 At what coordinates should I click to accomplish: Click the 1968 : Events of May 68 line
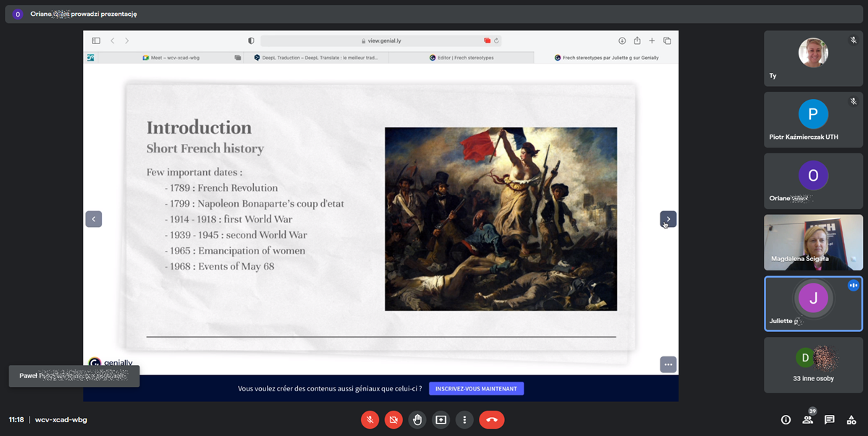point(219,267)
